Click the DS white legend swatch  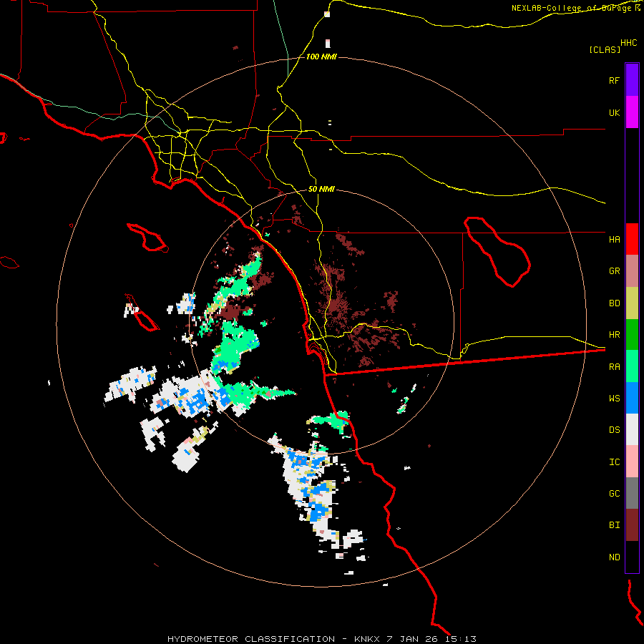point(632,429)
